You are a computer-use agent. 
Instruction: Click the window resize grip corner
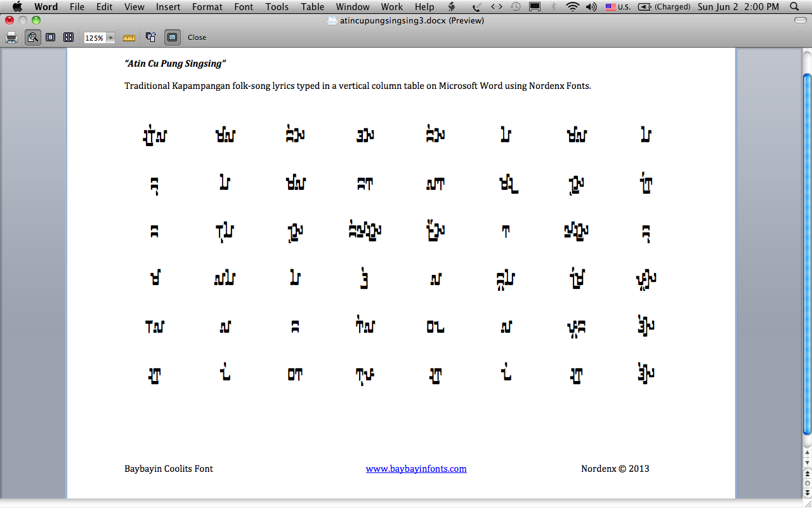(x=807, y=503)
